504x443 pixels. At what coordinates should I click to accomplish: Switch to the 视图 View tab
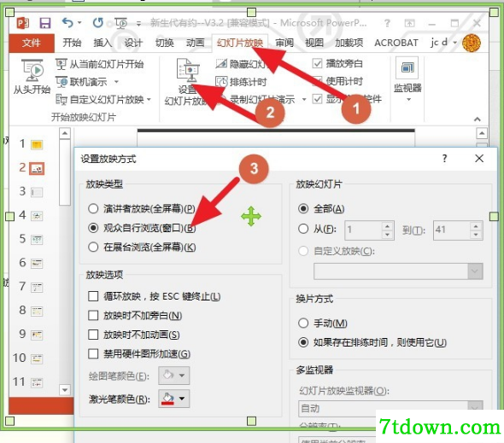click(314, 43)
